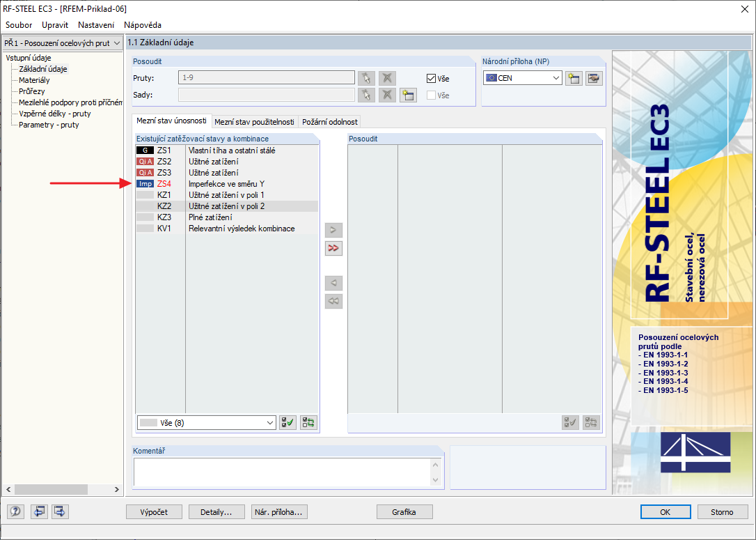
Task: Open the PŘ1 design case dropdown
Action: point(62,43)
